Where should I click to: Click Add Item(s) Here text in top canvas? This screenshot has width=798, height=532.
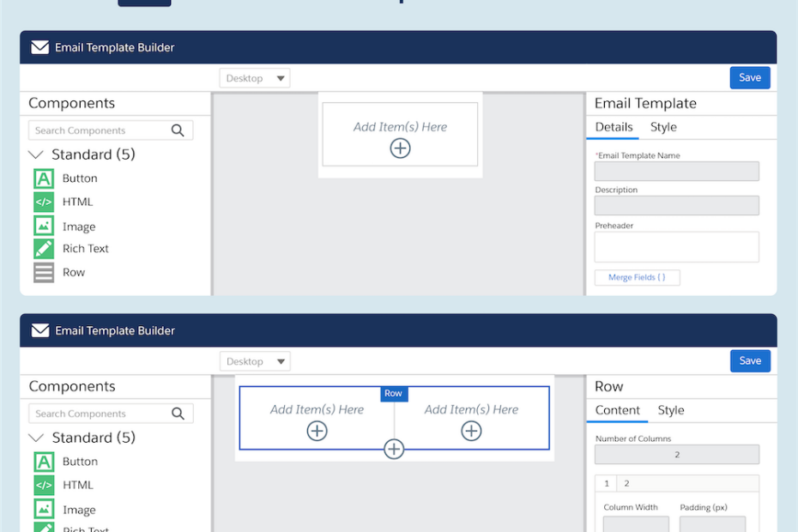pyautogui.click(x=400, y=127)
